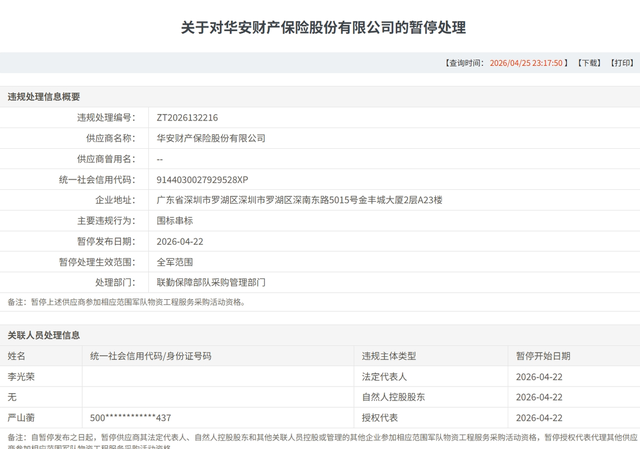Click the 打印 (print) link
Screen dimensions: 640x449
[x=619, y=63]
